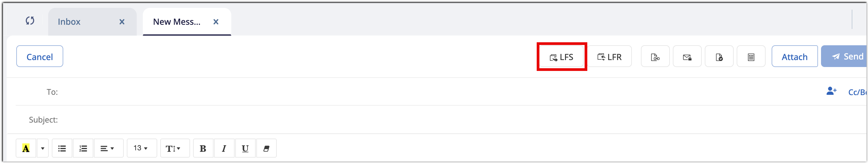Toggle bold formatting
Screen dimensions: 868x163
pos(203,149)
